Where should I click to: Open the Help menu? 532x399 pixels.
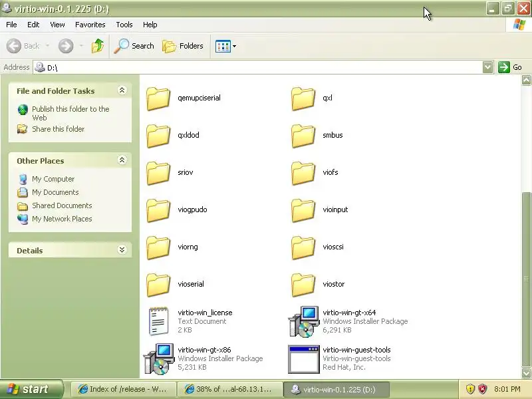point(150,25)
